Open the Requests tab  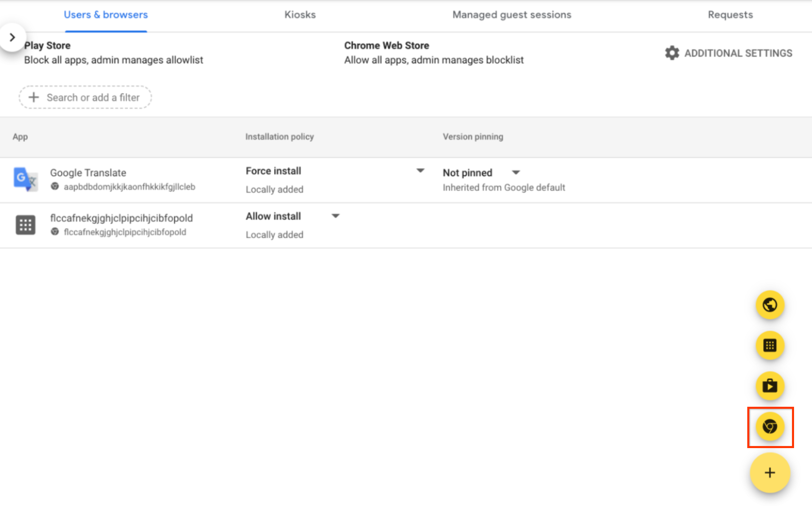click(730, 15)
